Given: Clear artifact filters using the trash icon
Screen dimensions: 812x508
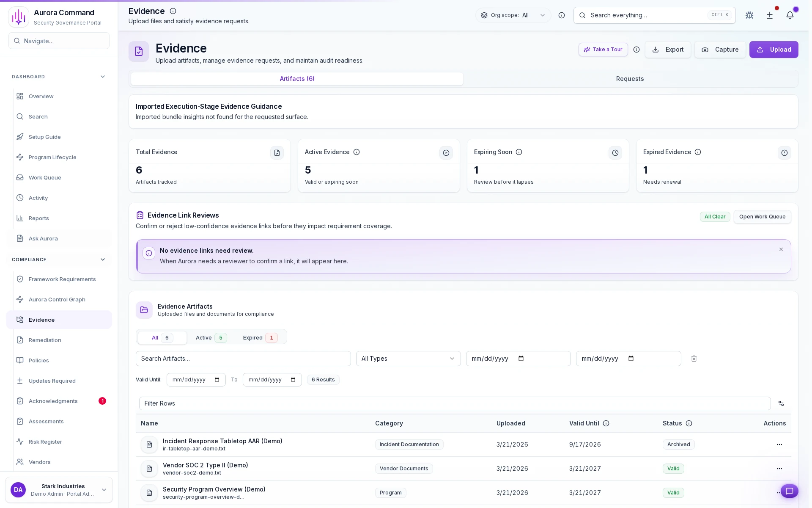Looking at the screenshot, I should [694, 359].
